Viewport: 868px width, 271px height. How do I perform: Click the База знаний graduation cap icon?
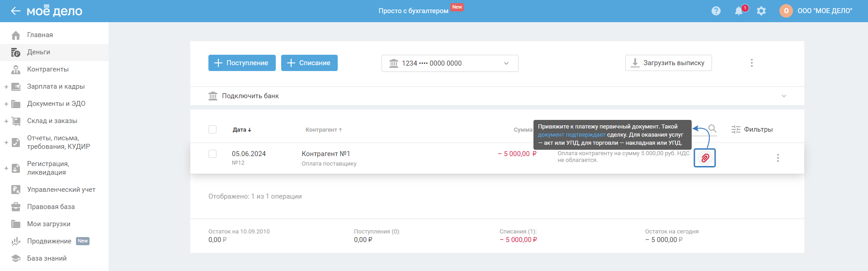coord(16,258)
